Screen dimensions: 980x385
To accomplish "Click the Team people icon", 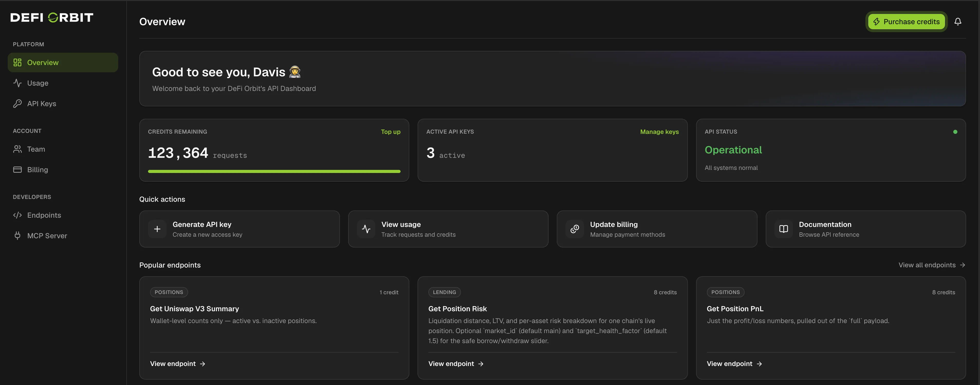I will pos(17,149).
